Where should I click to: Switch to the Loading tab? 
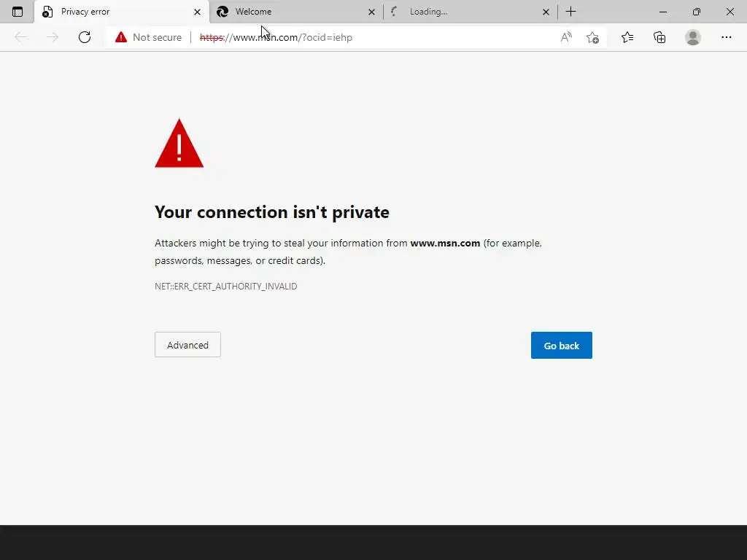tap(467, 12)
